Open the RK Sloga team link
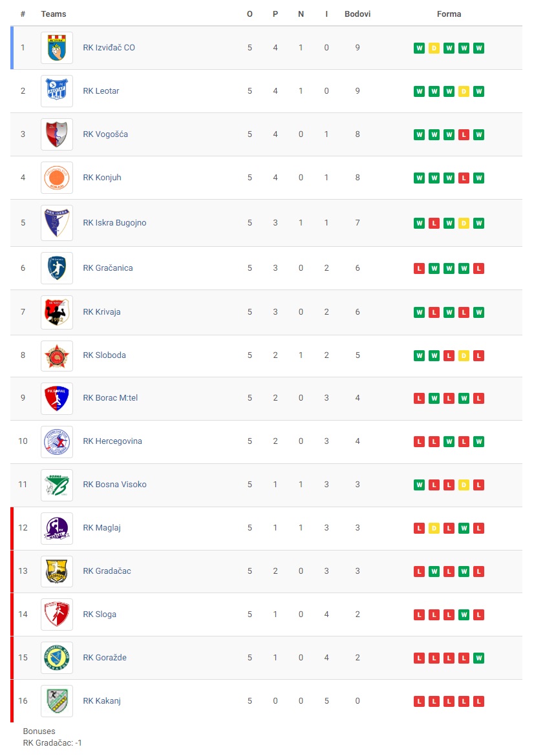This screenshot has width=534, height=756. (x=100, y=614)
